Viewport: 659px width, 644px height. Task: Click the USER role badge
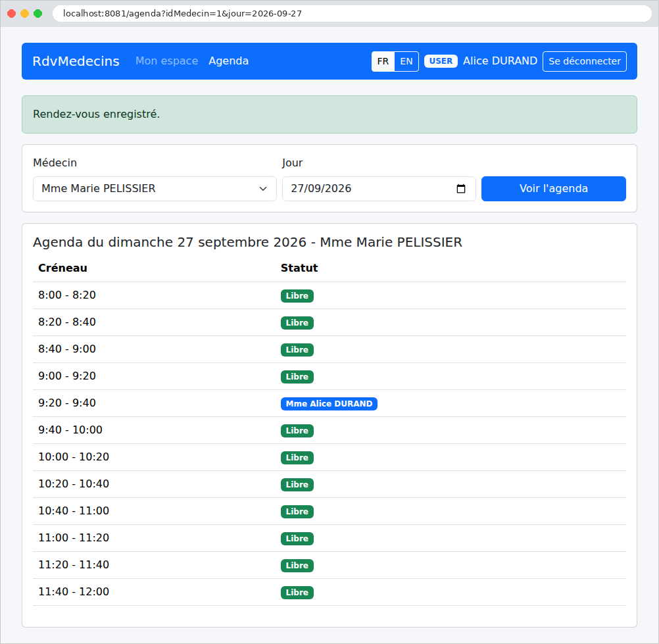click(x=441, y=61)
